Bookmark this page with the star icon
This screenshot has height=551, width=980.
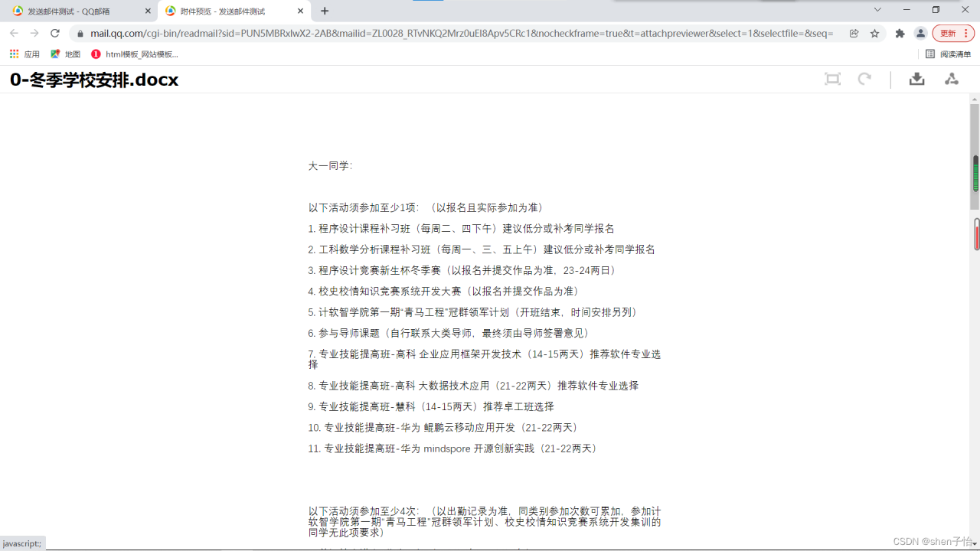pyautogui.click(x=874, y=33)
